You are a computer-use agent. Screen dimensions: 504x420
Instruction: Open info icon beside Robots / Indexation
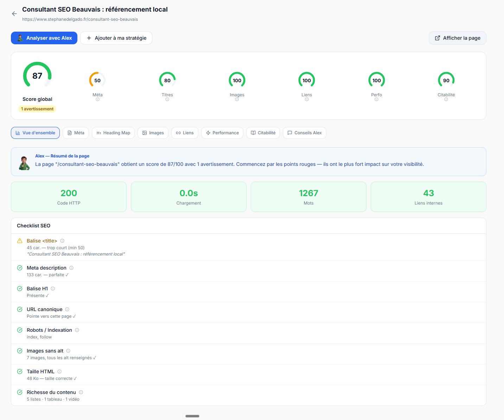tap(77, 330)
